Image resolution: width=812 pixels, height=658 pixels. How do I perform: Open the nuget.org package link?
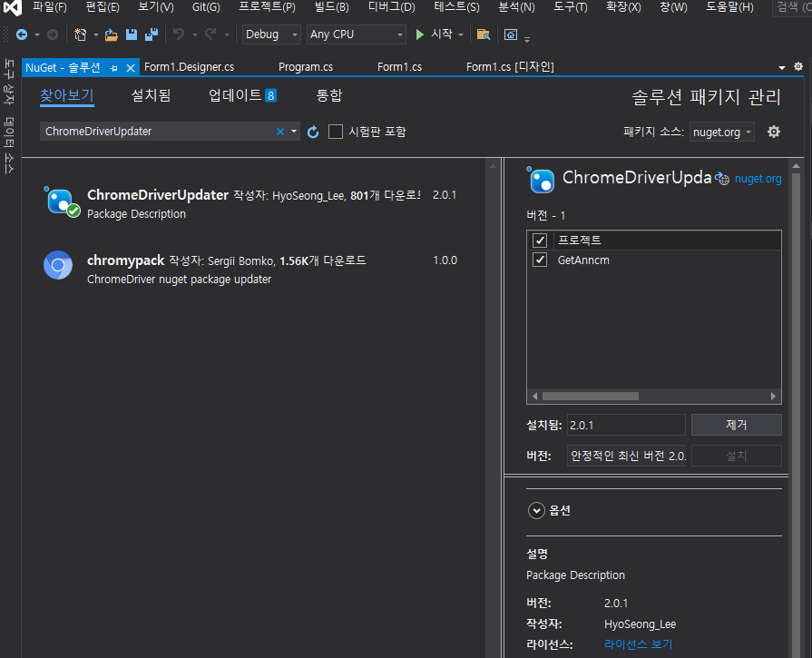[x=758, y=179]
